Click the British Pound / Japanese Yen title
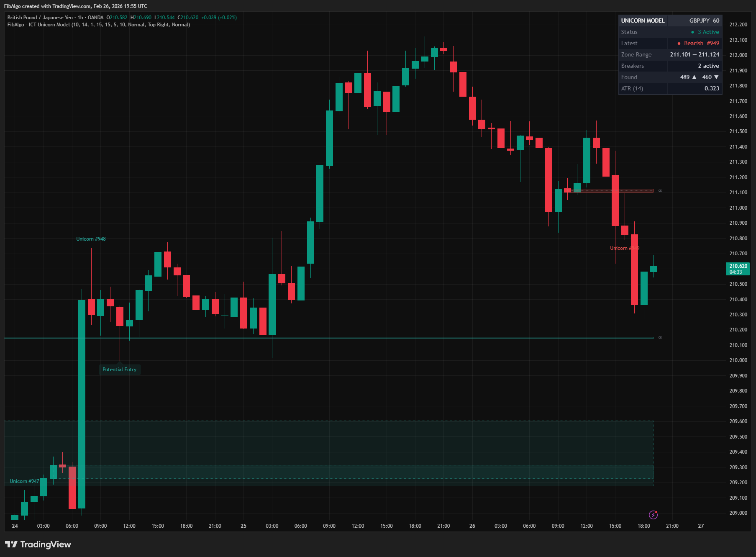This screenshot has width=756, height=557. [x=40, y=18]
